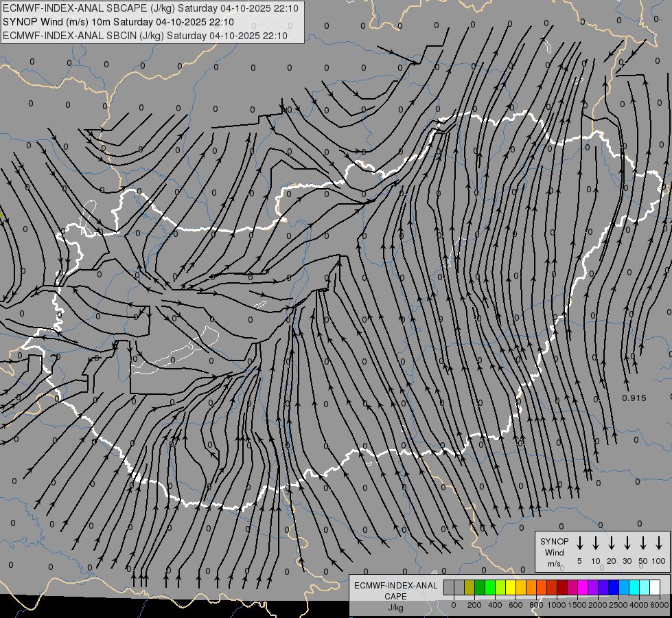Click the 'ECMWF-INDEX-ANAL CAPE' legend label
The height and width of the screenshot is (618, 672).
point(395,591)
